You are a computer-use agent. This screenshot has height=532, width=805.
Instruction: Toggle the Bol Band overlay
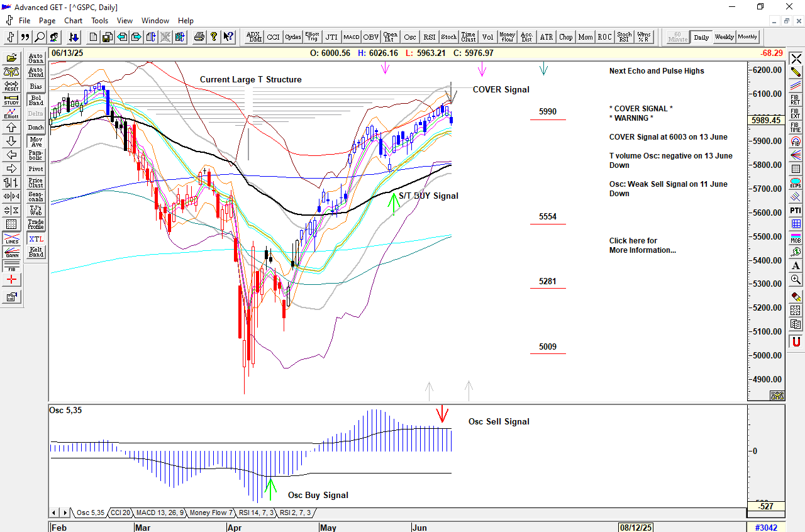[36, 100]
